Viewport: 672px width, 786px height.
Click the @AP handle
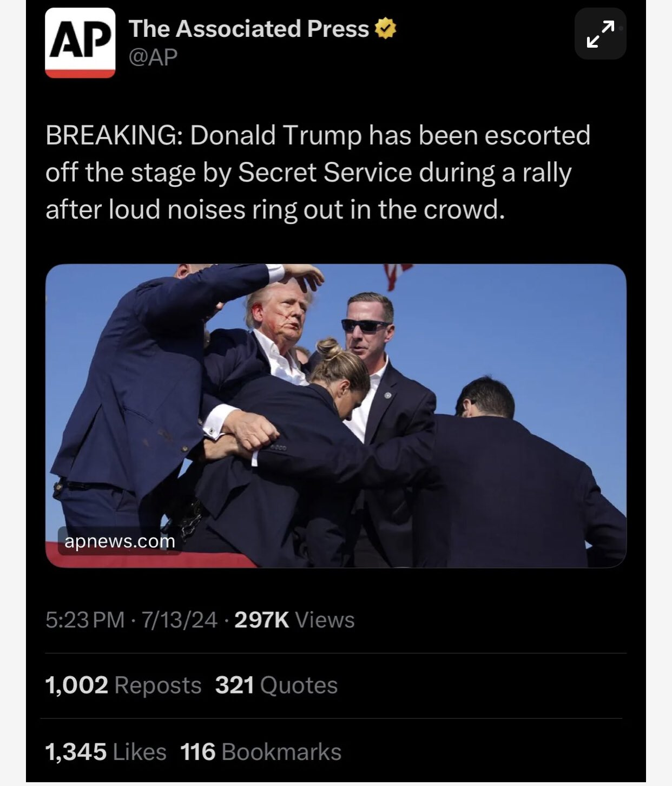point(153,57)
